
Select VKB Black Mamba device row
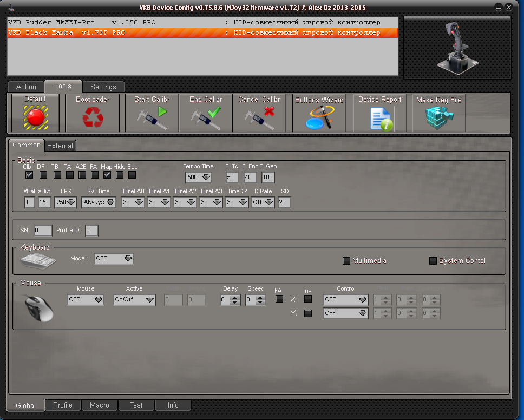click(x=202, y=32)
